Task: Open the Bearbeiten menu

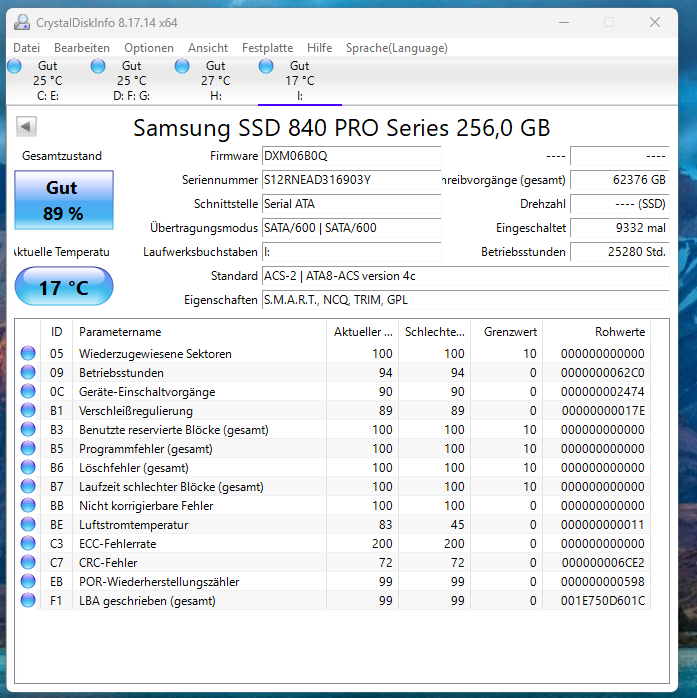Action: [x=81, y=48]
